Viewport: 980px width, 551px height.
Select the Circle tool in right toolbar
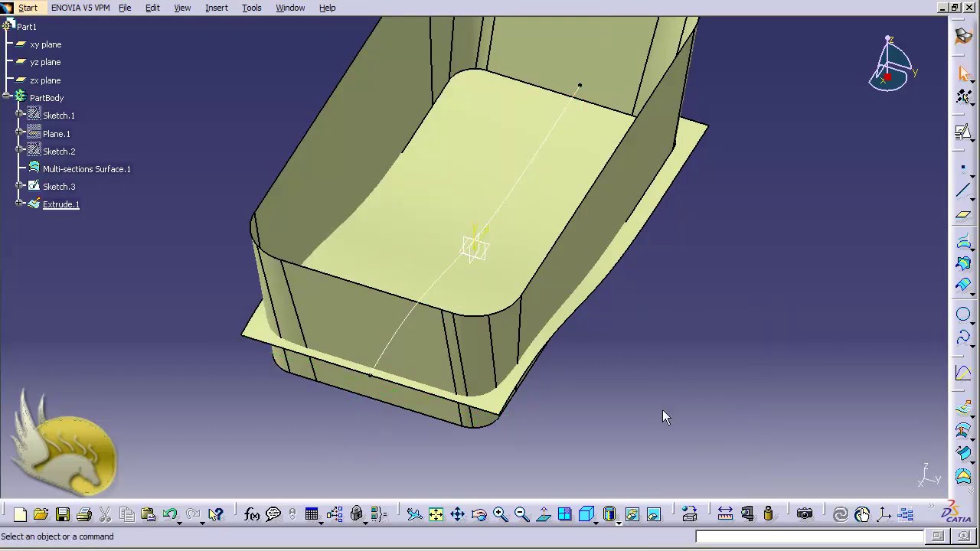coord(963,315)
